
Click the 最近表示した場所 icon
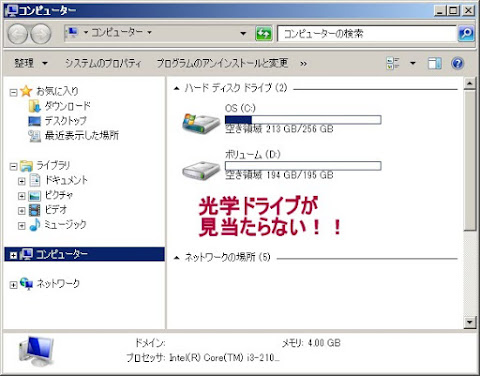35,136
